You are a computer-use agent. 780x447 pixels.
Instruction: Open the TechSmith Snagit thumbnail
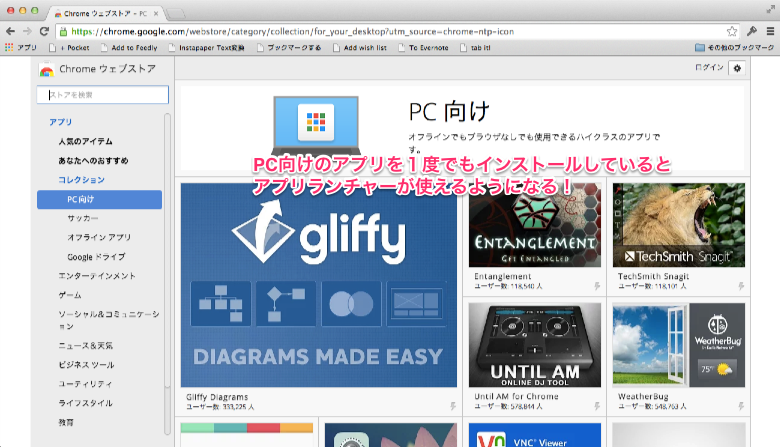679,225
